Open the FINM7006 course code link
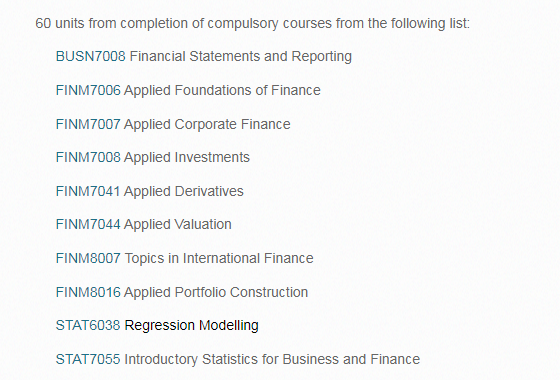Image resolution: width=560 pixels, height=380 pixels. pos(88,90)
